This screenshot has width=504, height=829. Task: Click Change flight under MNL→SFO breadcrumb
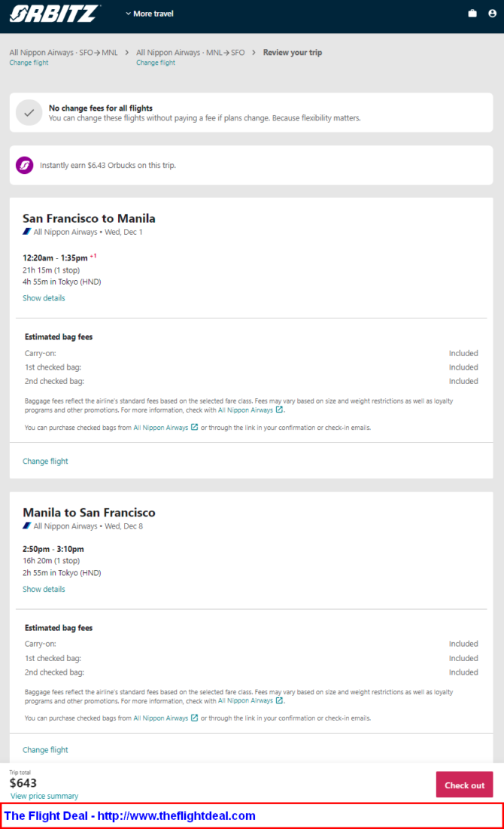[x=156, y=62]
